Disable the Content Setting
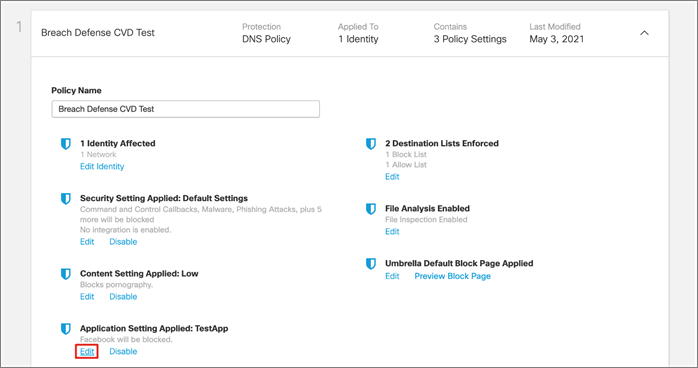 tap(123, 296)
